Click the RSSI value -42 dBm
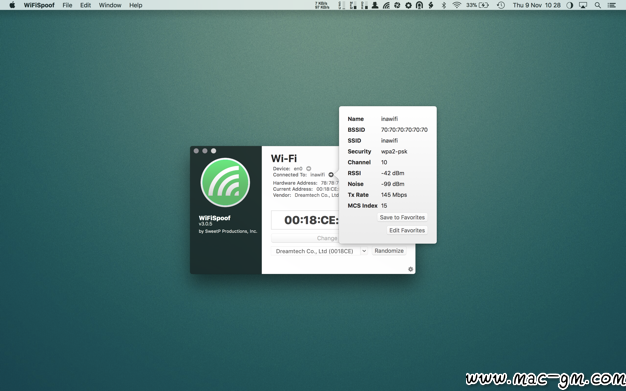This screenshot has width=626, height=391. tap(392, 173)
